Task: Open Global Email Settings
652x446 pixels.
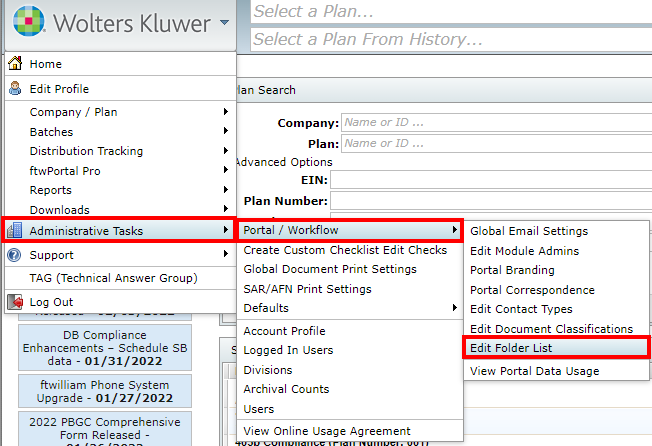Action: [528, 231]
